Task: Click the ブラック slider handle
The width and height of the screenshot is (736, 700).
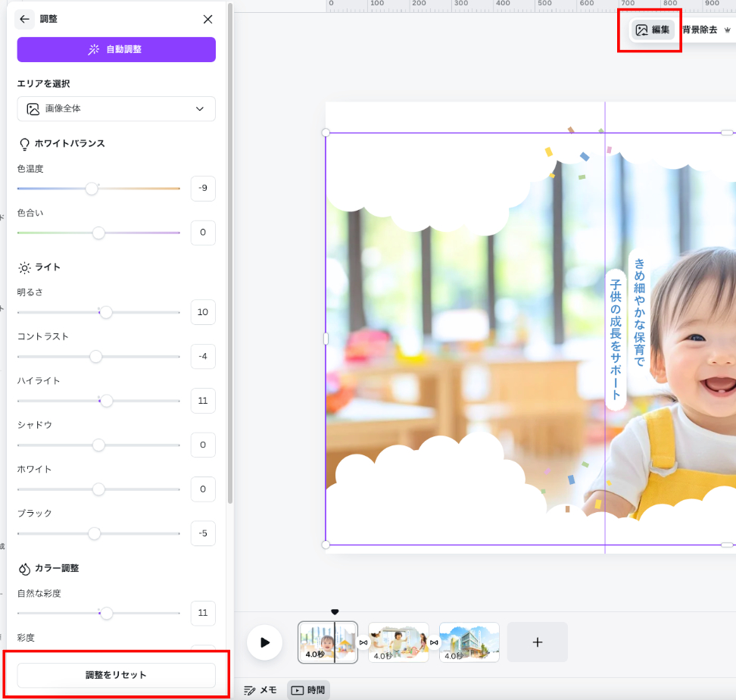Action: pyautogui.click(x=95, y=534)
